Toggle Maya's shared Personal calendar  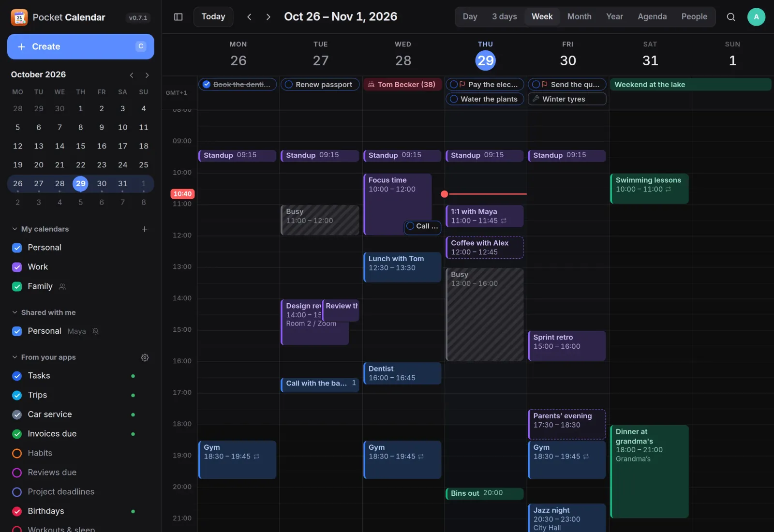tap(17, 331)
